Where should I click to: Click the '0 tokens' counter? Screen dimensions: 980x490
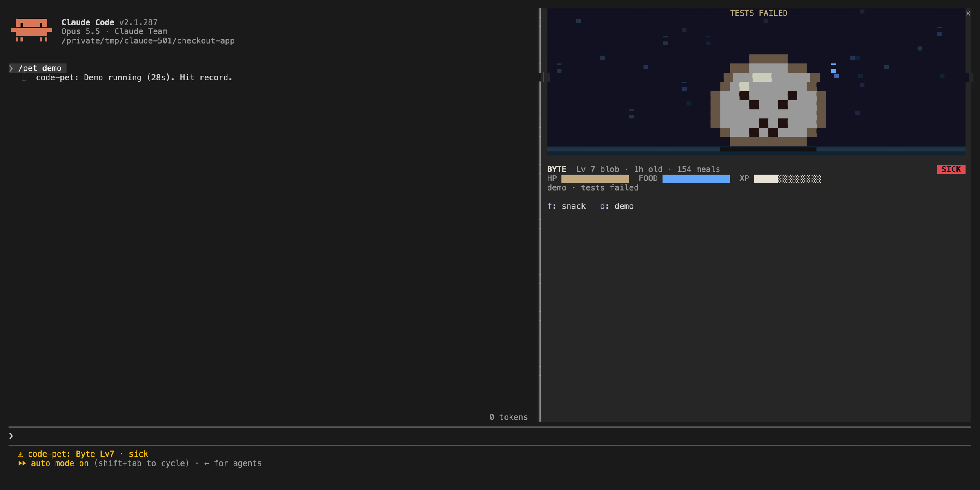pyautogui.click(x=508, y=417)
